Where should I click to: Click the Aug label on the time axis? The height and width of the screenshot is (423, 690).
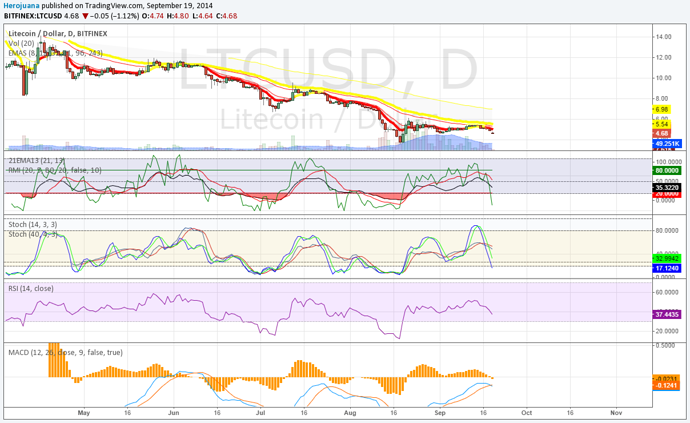(350, 413)
